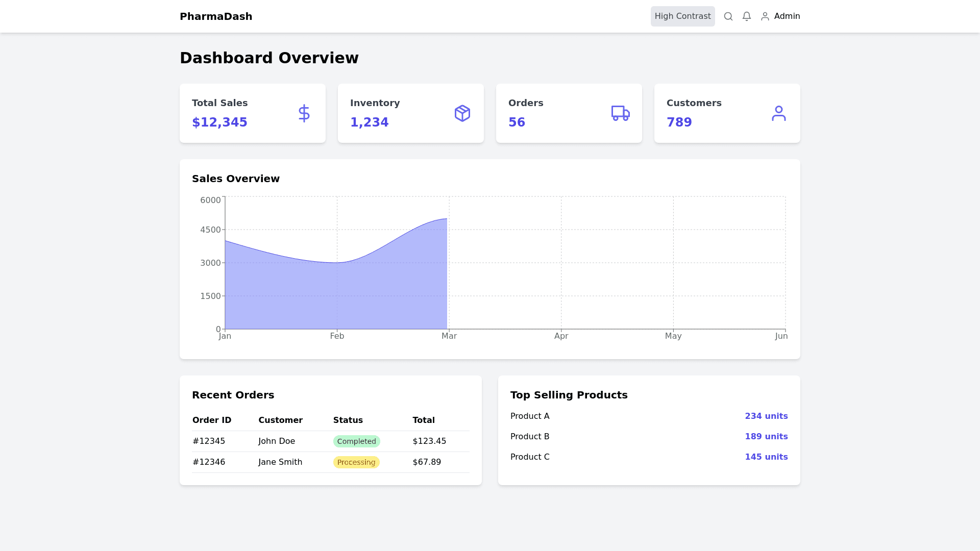Viewport: 980px width, 551px height.
Task: Click Product A 234 units value
Action: 766,416
